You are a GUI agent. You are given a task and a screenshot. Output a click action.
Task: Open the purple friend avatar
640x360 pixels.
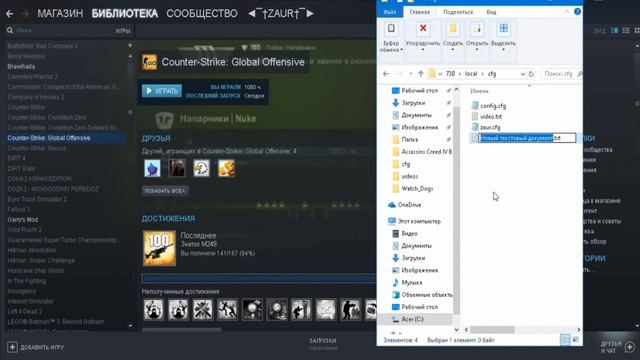pos(152,168)
